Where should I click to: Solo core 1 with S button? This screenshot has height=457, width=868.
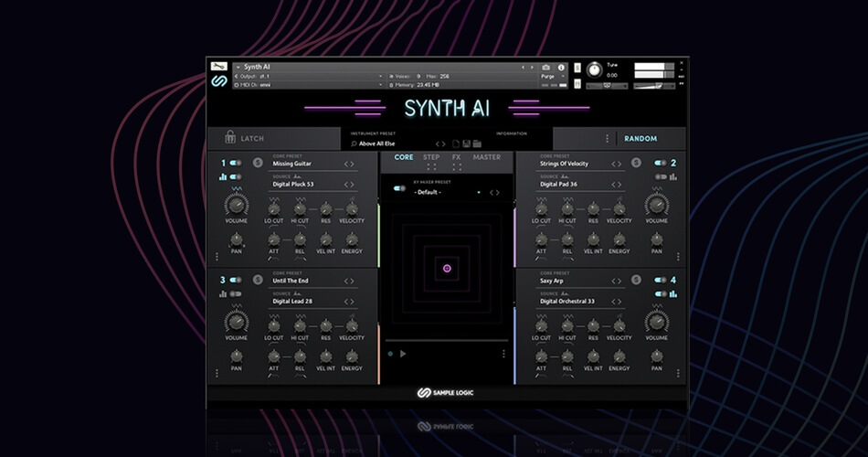258,163
